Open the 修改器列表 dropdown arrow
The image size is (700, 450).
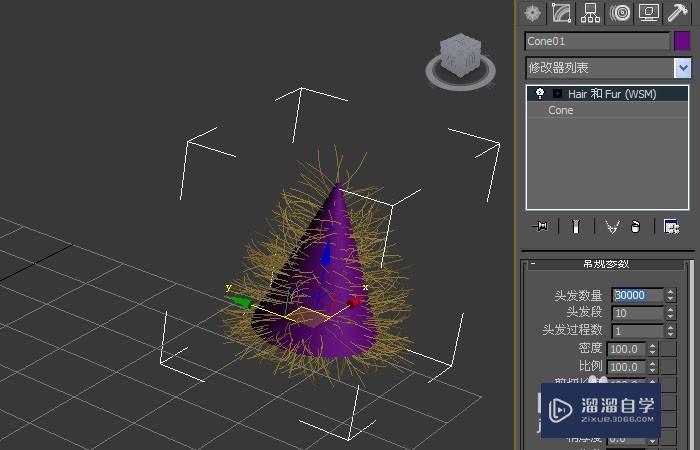click(x=683, y=68)
